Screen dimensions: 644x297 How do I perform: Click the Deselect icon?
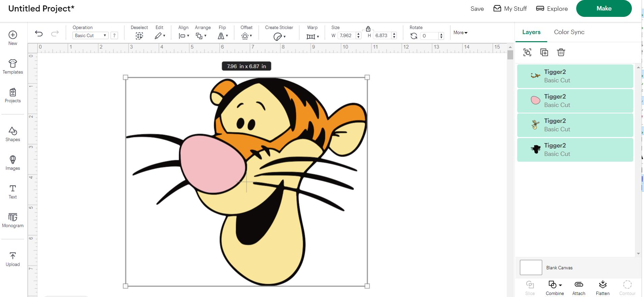(x=139, y=36)
